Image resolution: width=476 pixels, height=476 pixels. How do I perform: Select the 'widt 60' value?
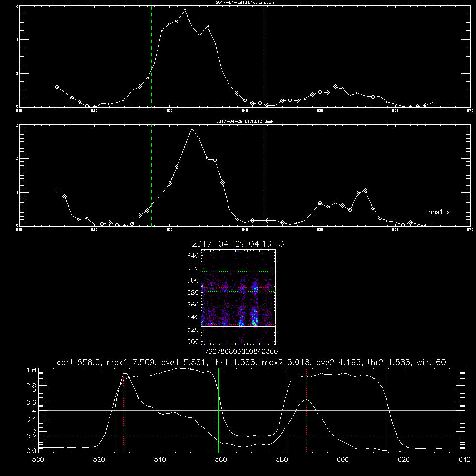point(431,362)
